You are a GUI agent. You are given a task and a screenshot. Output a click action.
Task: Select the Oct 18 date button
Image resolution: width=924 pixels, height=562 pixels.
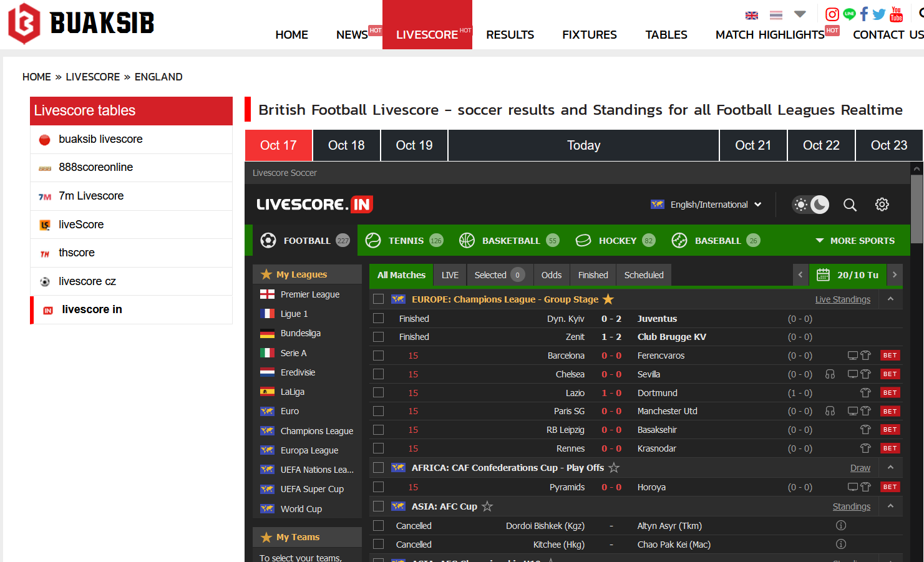click(346, 145)
